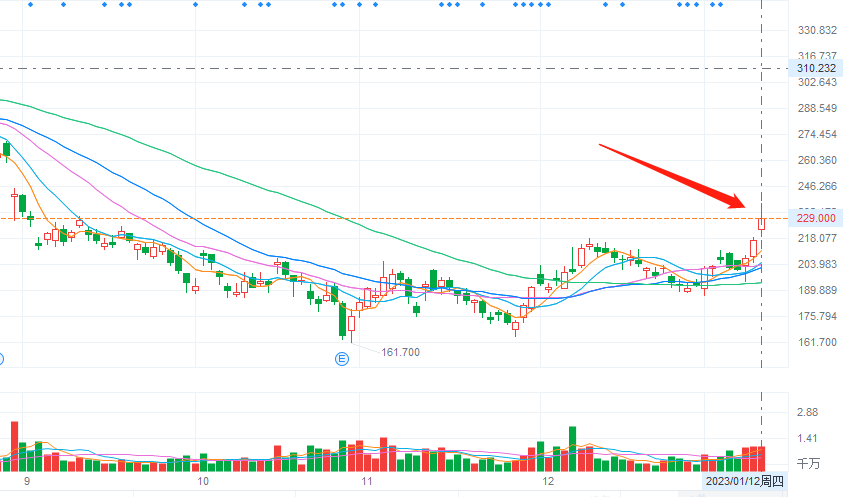Viewport: 843px width, 497px height.
Task: Click the red 229.000 current price label
Action: tap(816, 218)
